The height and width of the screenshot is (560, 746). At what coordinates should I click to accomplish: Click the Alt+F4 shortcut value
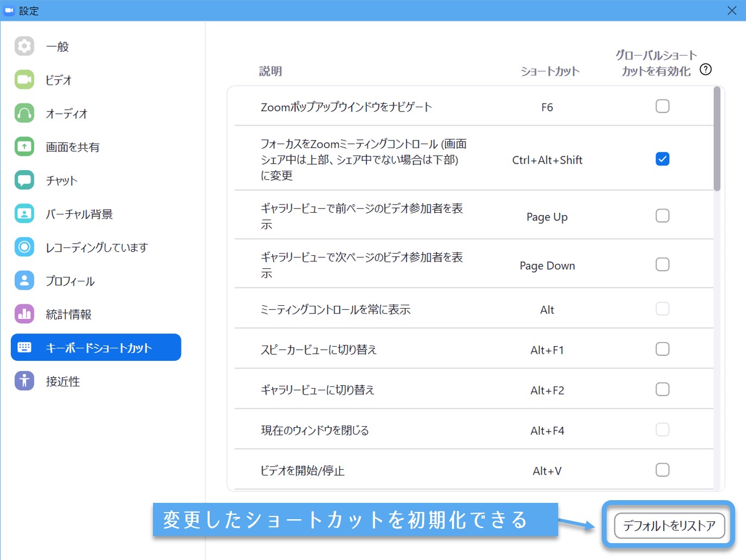(x=547, y=430)
